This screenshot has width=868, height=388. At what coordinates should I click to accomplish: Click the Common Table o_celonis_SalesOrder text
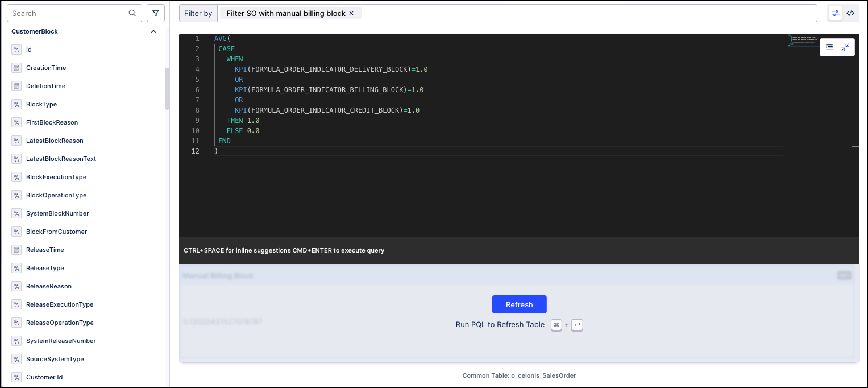(x=519, y=375)
